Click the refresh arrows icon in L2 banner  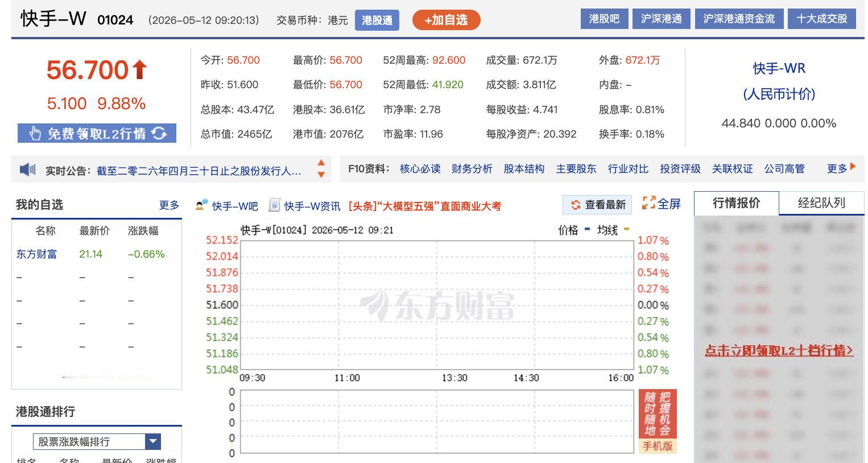pos(159,133)
